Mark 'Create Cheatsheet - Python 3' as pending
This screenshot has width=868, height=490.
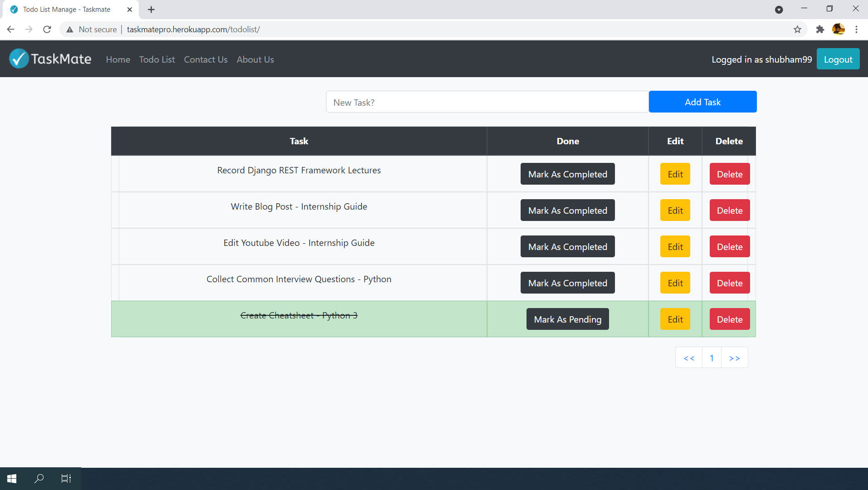[x=567, y=319]
